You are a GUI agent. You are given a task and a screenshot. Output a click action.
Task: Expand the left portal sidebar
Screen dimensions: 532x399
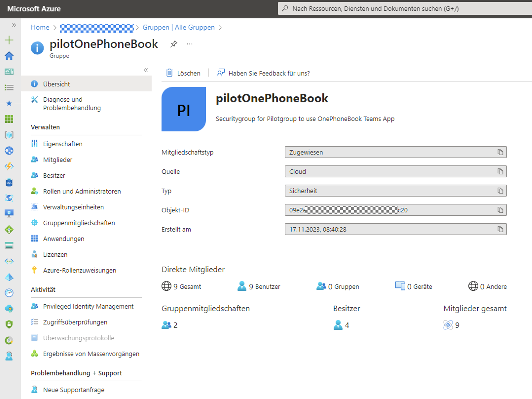pos(14,25)
